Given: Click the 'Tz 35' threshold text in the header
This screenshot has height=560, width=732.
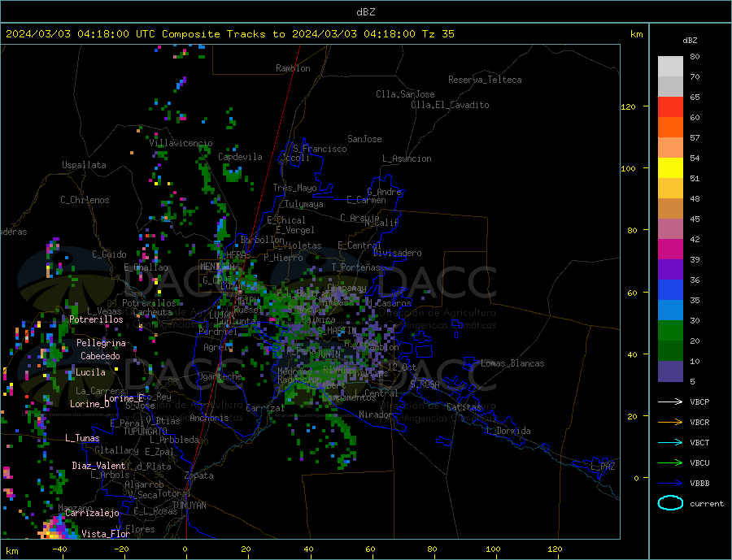Looking at the screenshot, I should pos(438,33).
